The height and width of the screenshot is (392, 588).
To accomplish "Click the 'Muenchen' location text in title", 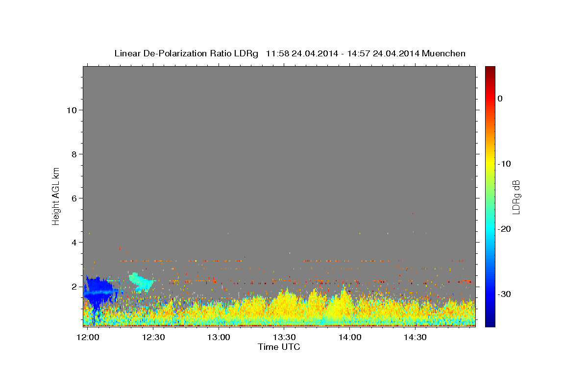I will [444, 53].
